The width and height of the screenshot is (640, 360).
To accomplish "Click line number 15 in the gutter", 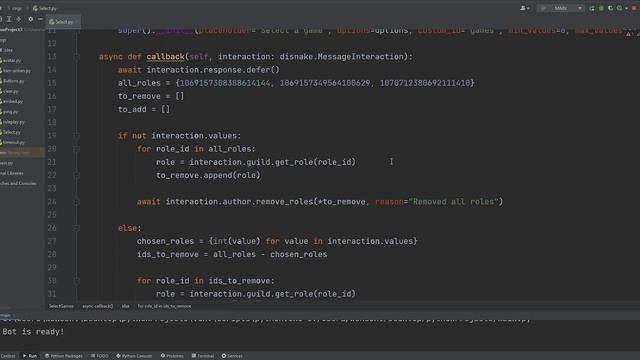I will [52, 83].
